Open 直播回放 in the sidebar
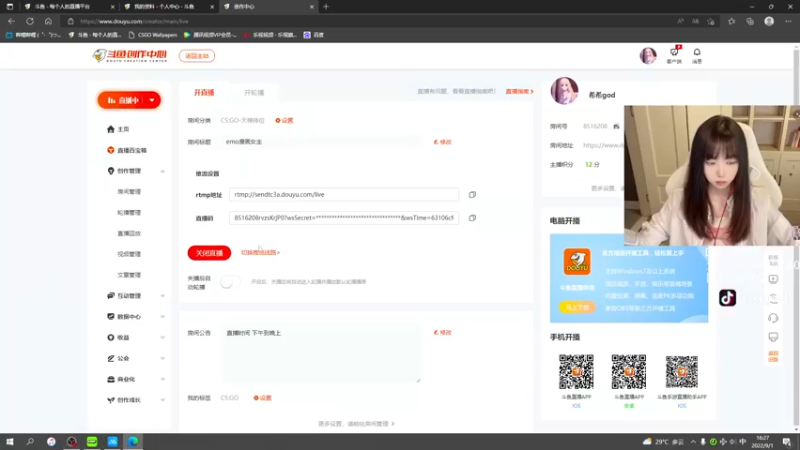This screenshot has height=450, width=800. click(129, 234)
